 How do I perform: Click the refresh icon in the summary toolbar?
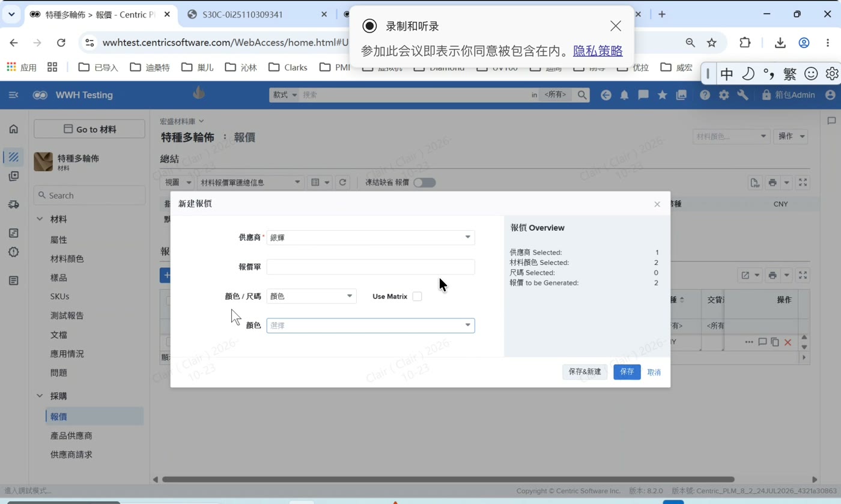pyautogui.click(x=342, y=183)
